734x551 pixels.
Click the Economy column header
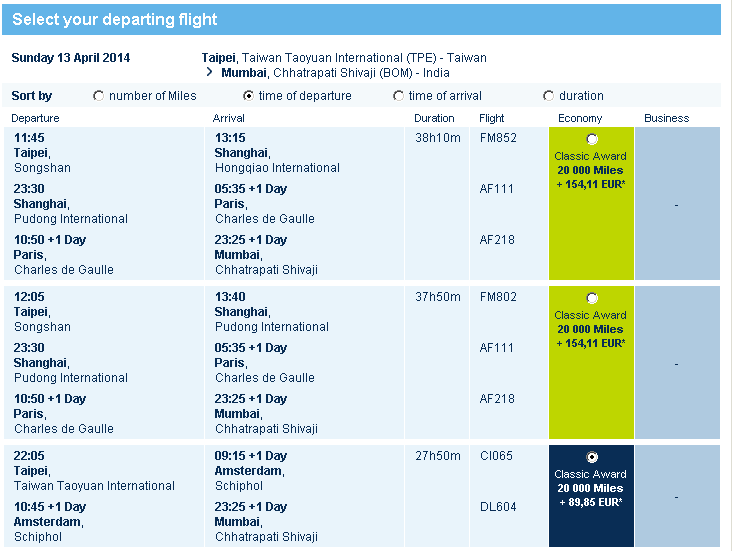(580, 118)
